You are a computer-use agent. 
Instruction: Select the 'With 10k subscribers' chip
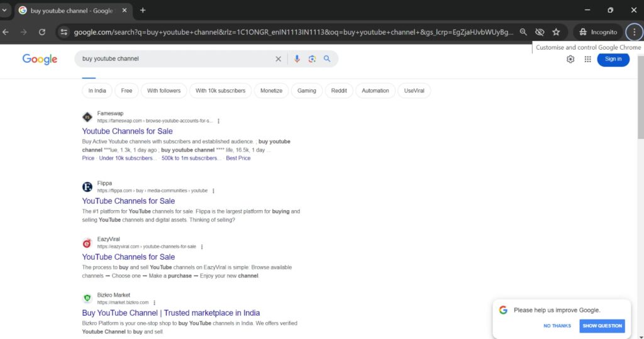click(x=220, y=91)
